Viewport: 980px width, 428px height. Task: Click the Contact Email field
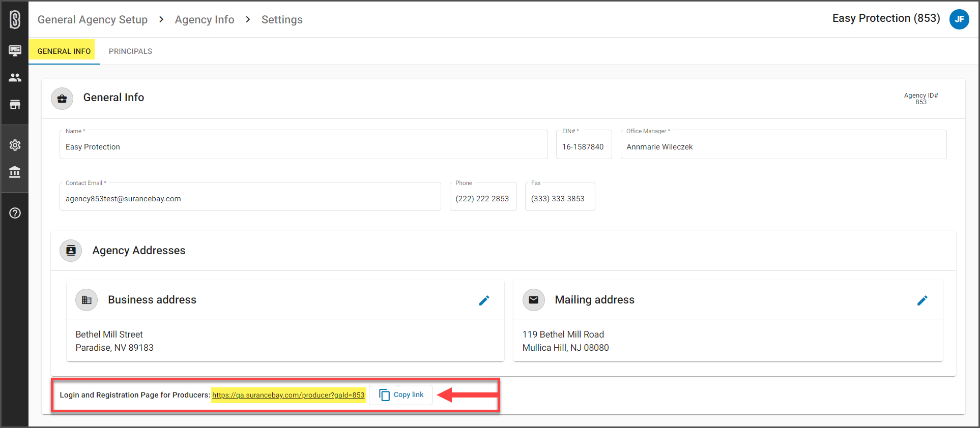click(x=250, y=196)
